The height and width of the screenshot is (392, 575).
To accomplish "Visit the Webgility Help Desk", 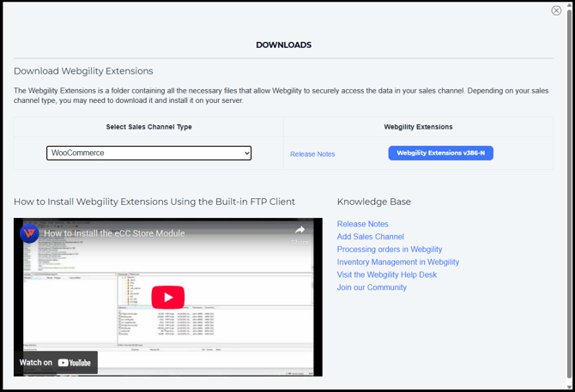I will click(386, 274).
